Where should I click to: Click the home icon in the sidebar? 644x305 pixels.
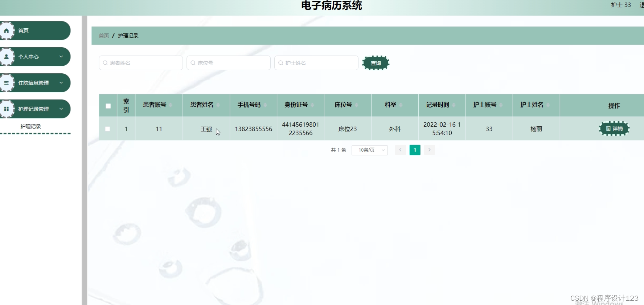click(7, 30)
